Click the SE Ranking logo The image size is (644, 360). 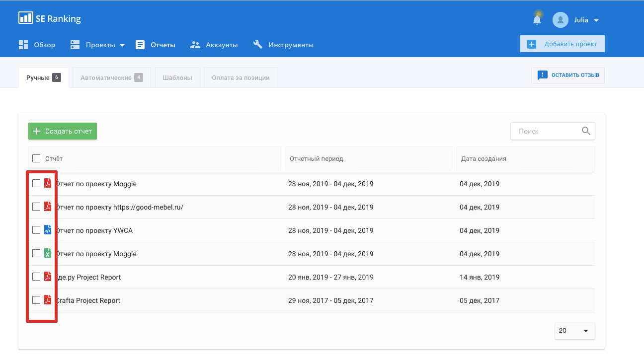click(x=49, y=19)
